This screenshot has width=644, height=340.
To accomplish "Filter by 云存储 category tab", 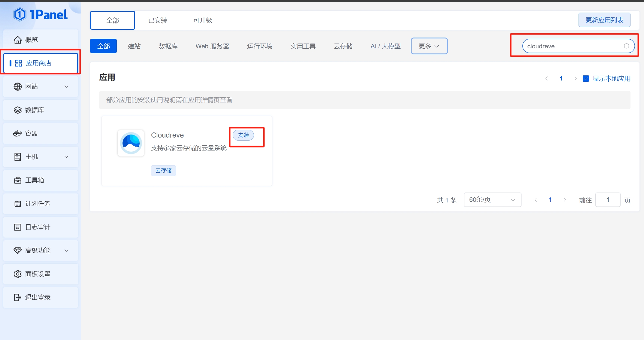I will click(343, 46).
